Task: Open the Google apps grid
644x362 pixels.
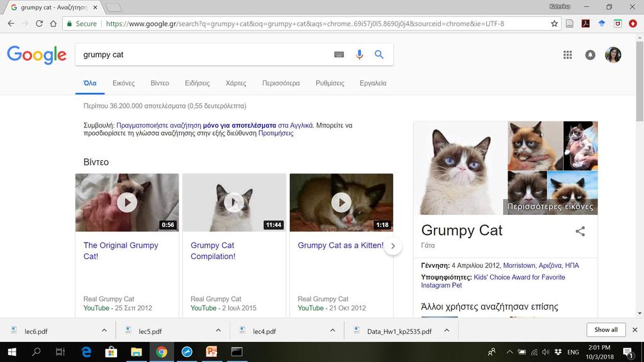Action: tap(568, 55)
